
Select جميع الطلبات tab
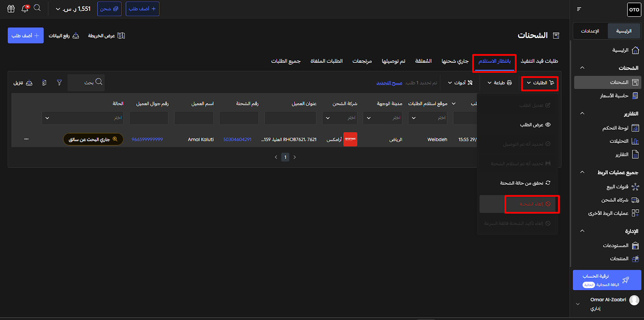tap(286, 61)
